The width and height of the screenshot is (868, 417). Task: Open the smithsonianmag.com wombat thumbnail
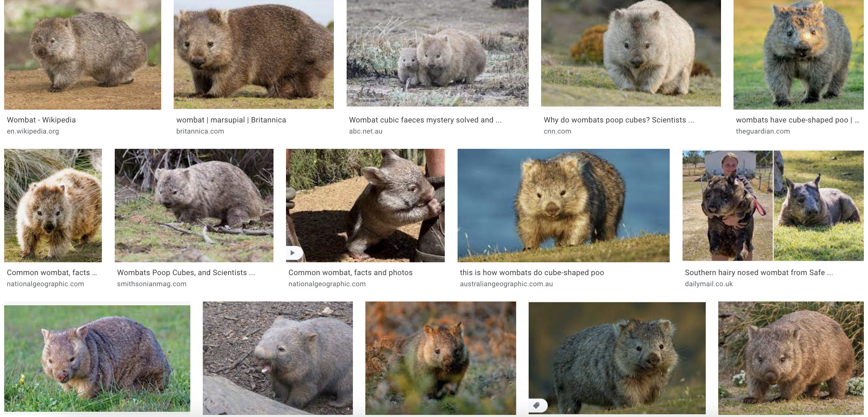coord(194,205)
